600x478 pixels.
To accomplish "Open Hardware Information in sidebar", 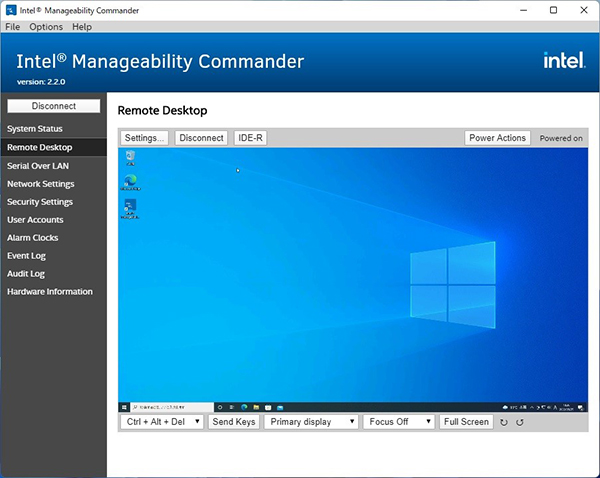I will [50, 292].
